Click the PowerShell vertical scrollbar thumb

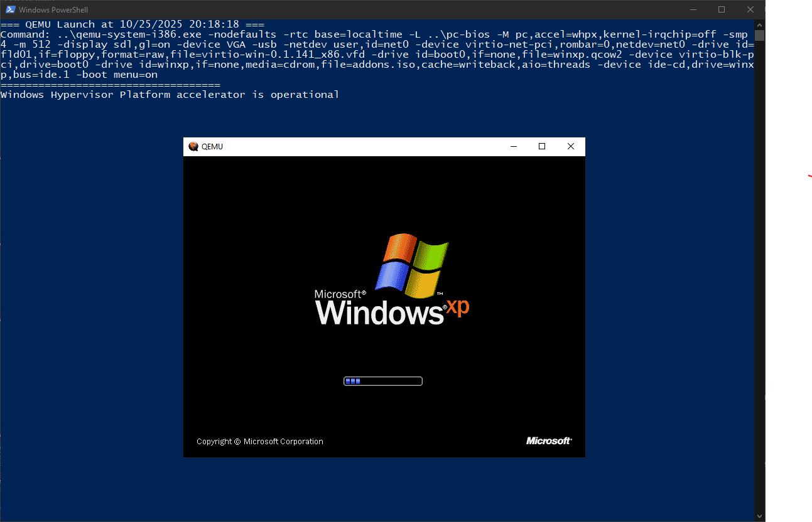click(759, 35)
